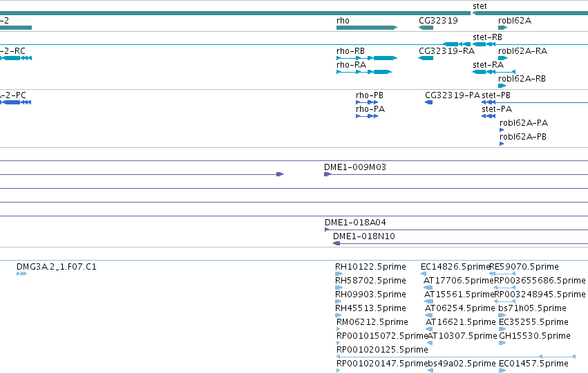
Task: Select the -2-PC protein glyph
Action: tap(15, 102)
